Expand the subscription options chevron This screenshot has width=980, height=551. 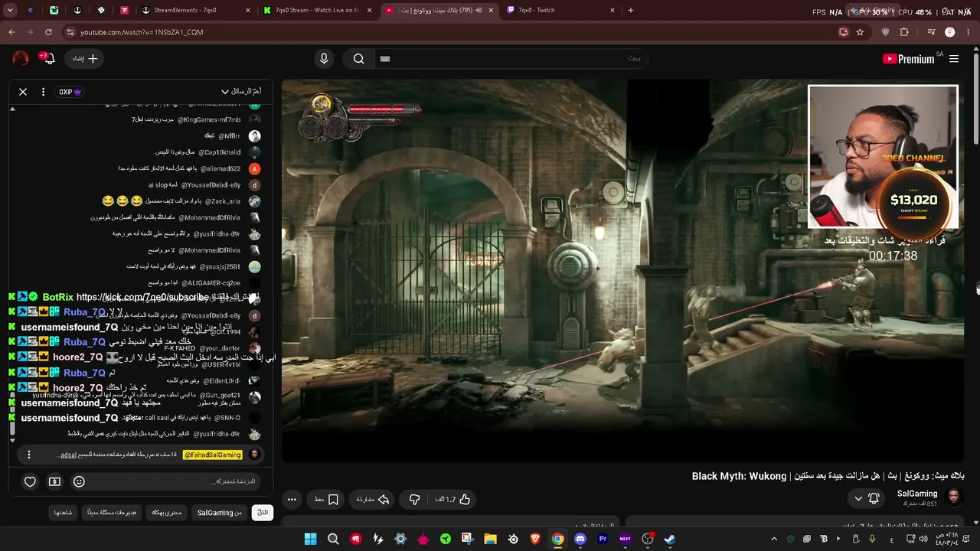tap(857, 499)
